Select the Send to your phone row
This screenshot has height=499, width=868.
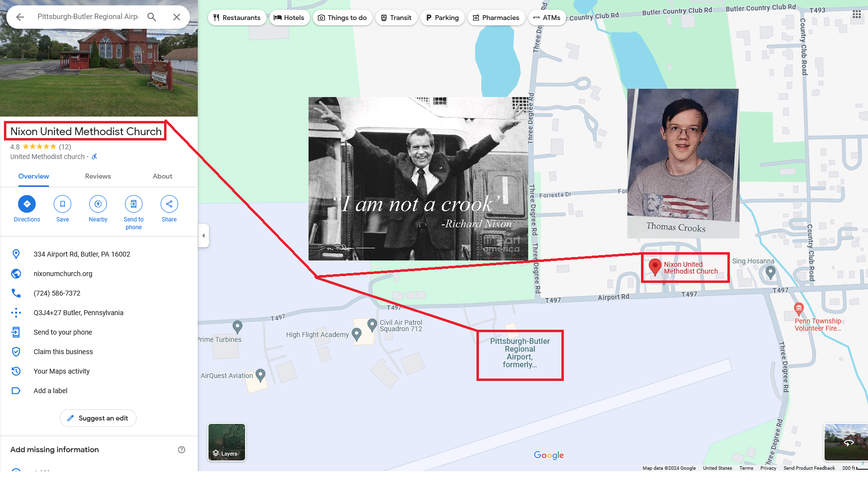point(99,332)
